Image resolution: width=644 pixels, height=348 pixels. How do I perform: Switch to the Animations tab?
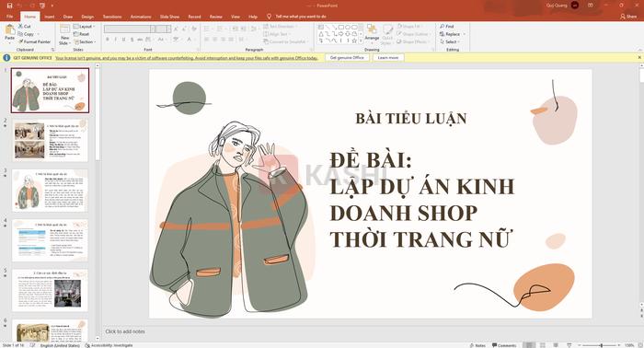coord(141,17)
